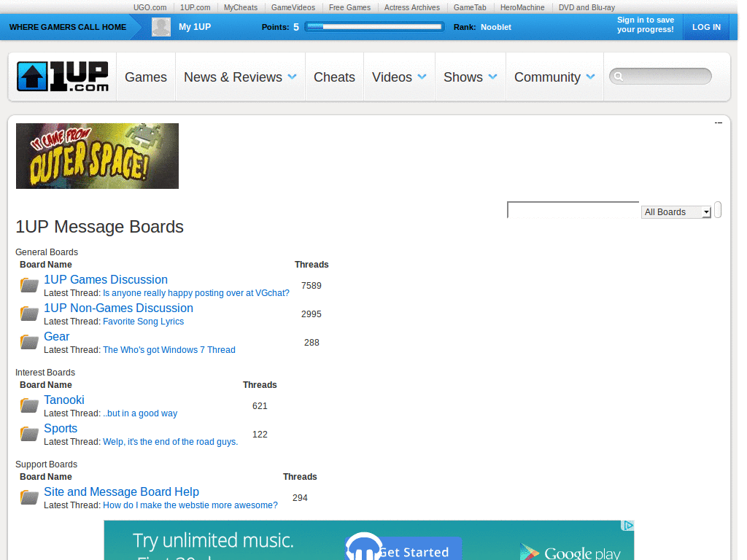Click the Points progress bar
The height and width of the screenshot is (560, 747).
(x=374, y=27)
